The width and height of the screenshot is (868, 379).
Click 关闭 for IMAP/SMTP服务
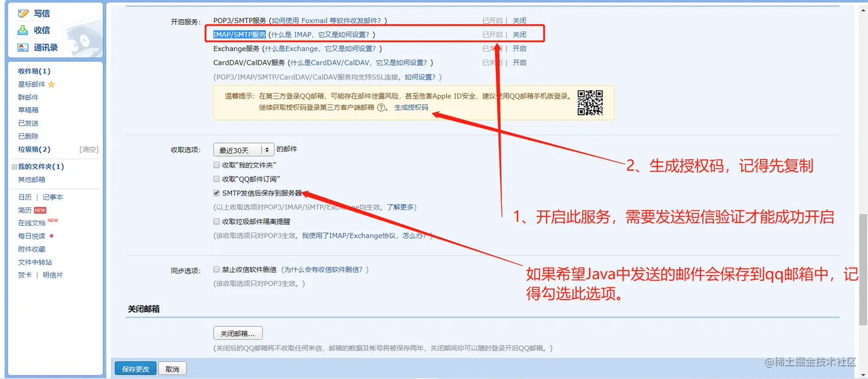pos(520,34)
